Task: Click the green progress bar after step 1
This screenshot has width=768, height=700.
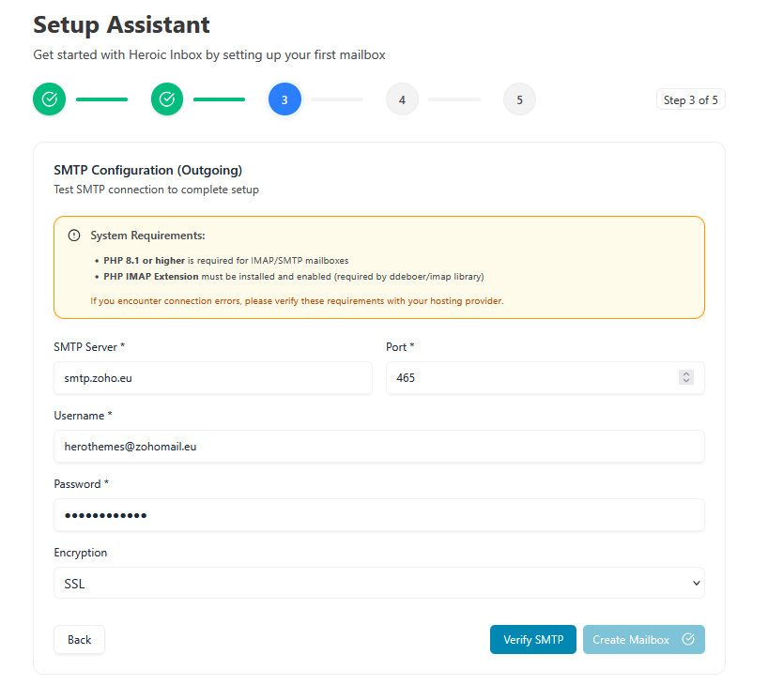Action: click(x=101, y=99)
